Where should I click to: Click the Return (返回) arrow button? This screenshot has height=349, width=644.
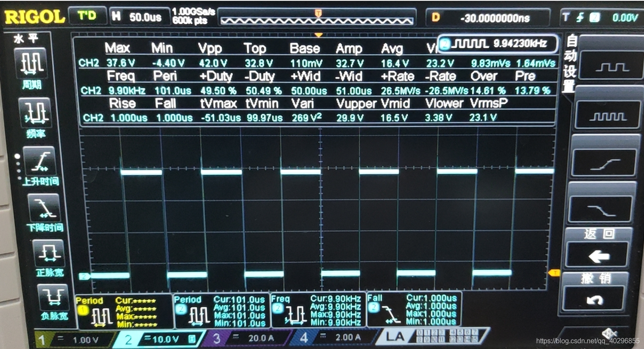point(598,256)
